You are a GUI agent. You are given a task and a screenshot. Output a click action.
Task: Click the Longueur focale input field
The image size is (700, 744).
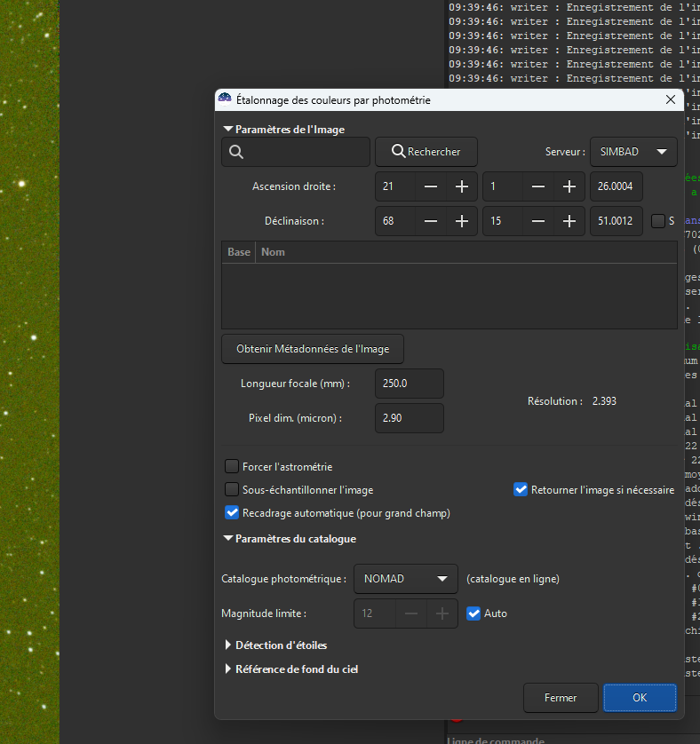coord(409,384)
